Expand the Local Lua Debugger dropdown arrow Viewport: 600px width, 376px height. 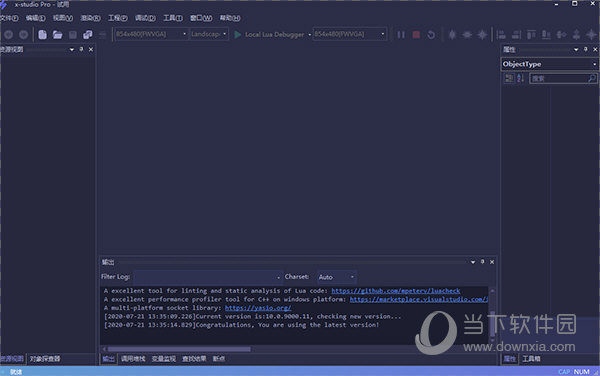click(310, 35)
